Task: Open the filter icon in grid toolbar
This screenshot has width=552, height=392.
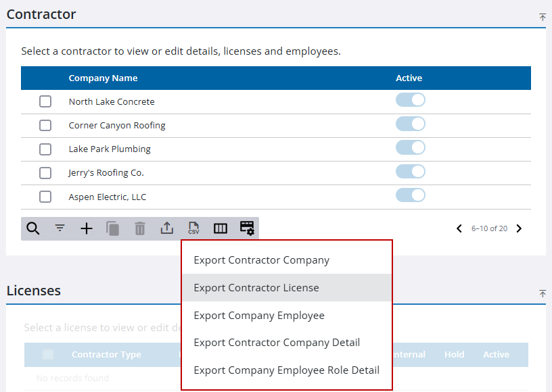Action: [x=60, y=228]
